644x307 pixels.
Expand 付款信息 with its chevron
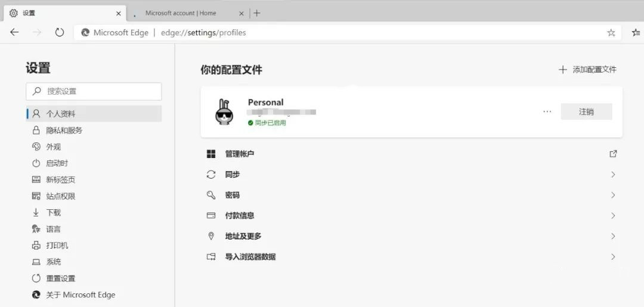[613, 215]
